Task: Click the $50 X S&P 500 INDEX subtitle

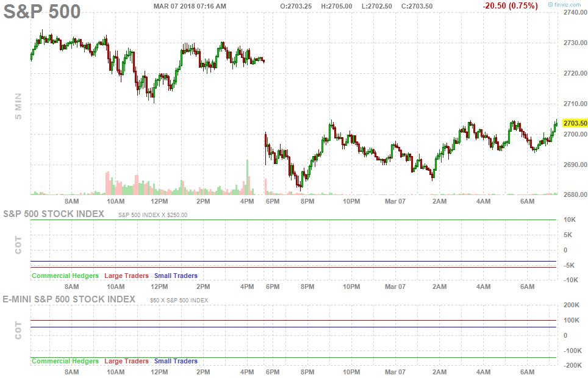Action: pos(179,300)
